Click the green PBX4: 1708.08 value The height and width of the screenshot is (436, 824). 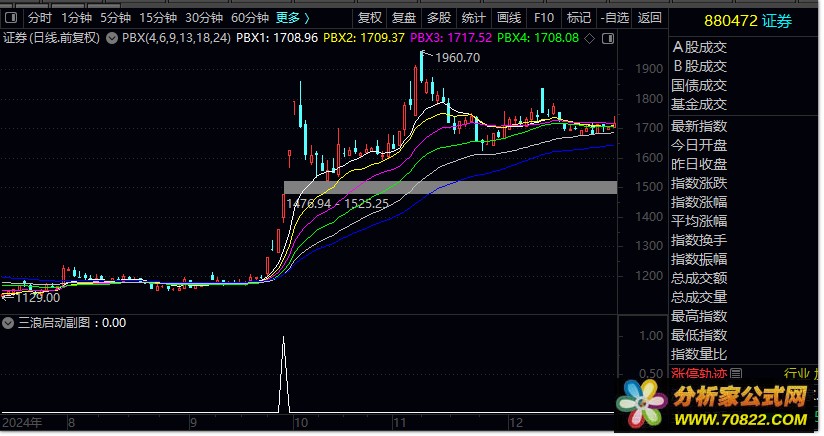[538, 38]
